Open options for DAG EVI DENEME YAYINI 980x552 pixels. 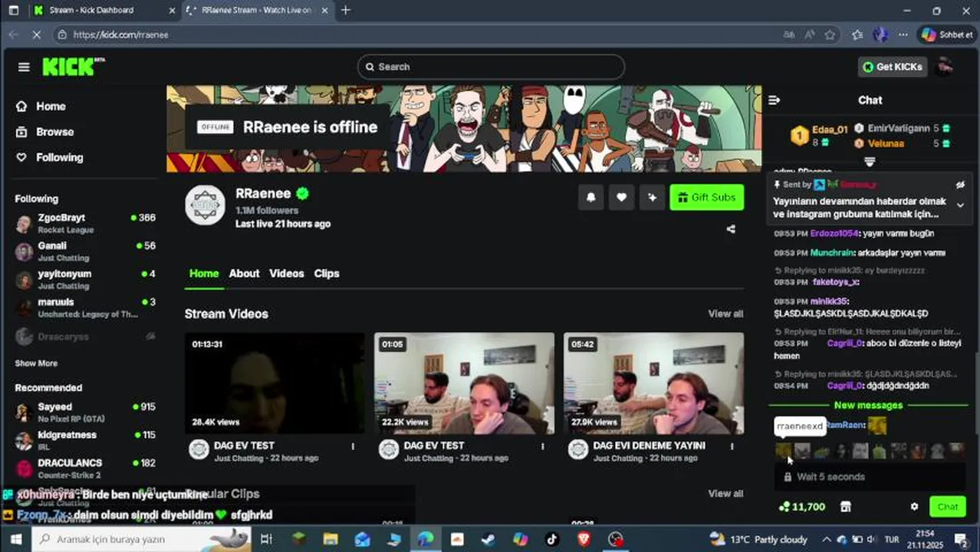pyautogui.click(x=732, y=446)
